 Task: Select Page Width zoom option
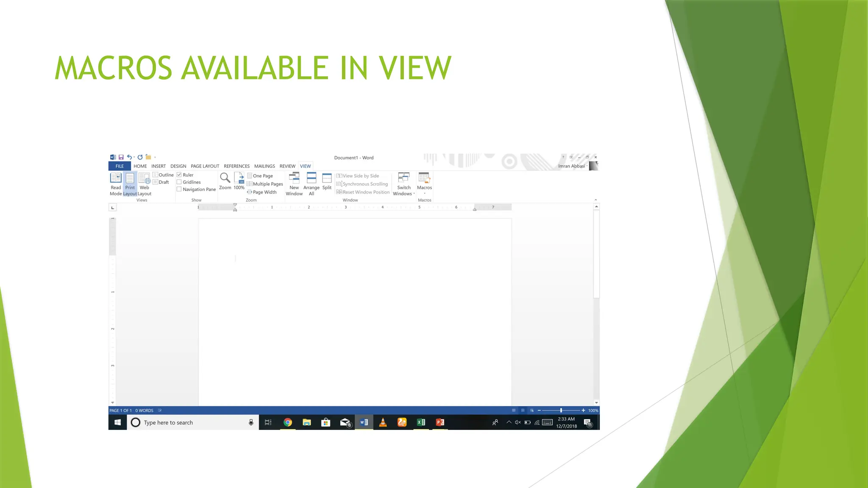[x=262, y=192]
